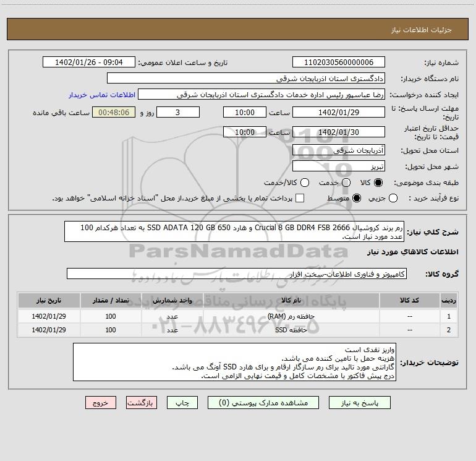Click row number 2 cell
Viewport: 476px width, 461px height.
pyautogui.click(x=449, y=330)
